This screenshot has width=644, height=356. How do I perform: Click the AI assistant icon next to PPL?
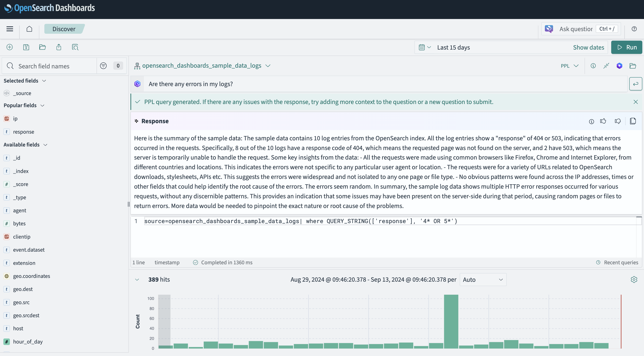tap(619, 66)
